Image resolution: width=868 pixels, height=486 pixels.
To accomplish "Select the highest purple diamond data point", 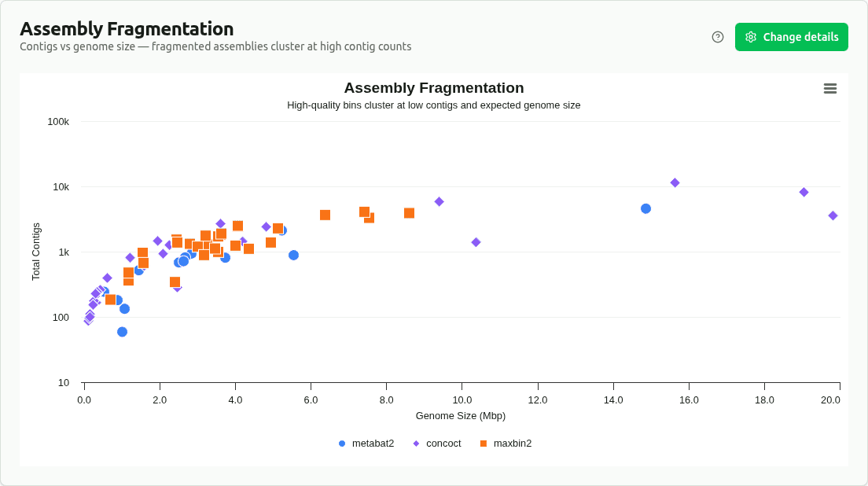I will coord(675,182).
